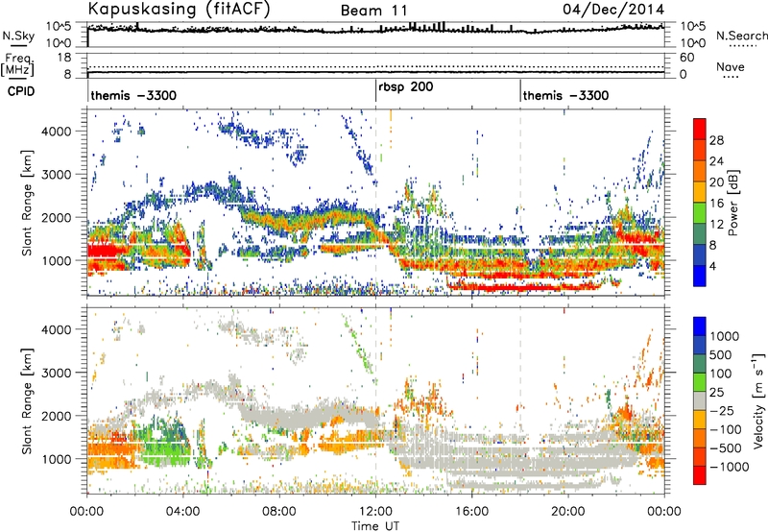The height and width of the screenshot is (532, 768).
Task: Pick the orange 20-24 dB Power colorbar segment
Action: [x=700, y=171]
